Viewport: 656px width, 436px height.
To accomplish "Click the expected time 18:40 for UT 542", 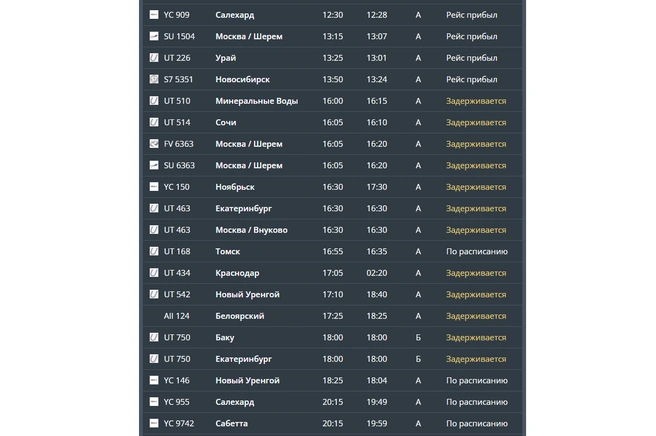I will [x=377, y=294].
